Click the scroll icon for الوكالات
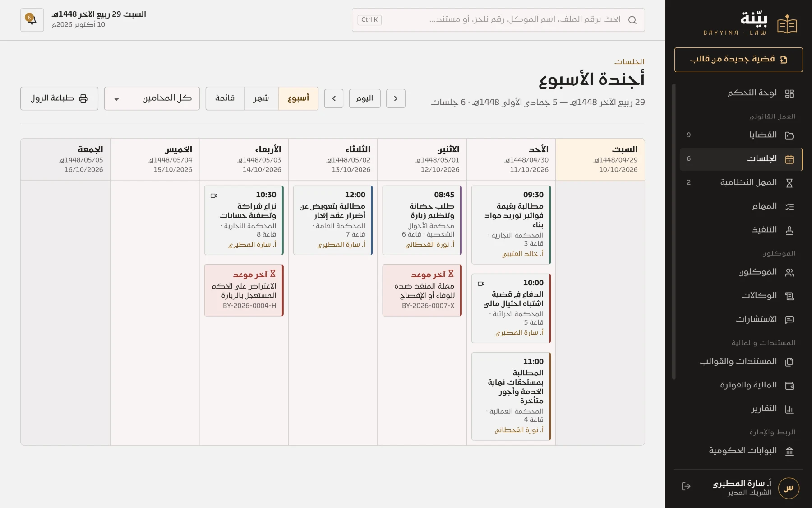Viewport: 812px width, 508px height. pyautogui.click(x=789, y=296)
